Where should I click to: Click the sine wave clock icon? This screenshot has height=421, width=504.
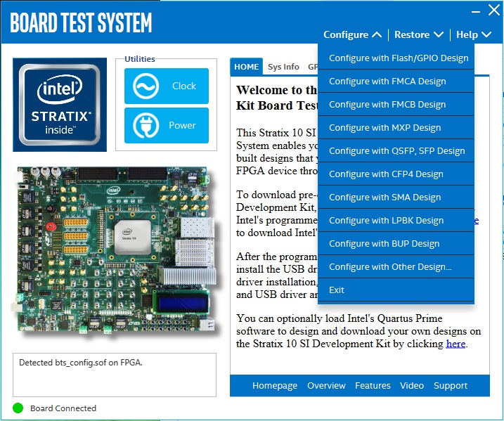pyautogui.click(x=146, y=86)
